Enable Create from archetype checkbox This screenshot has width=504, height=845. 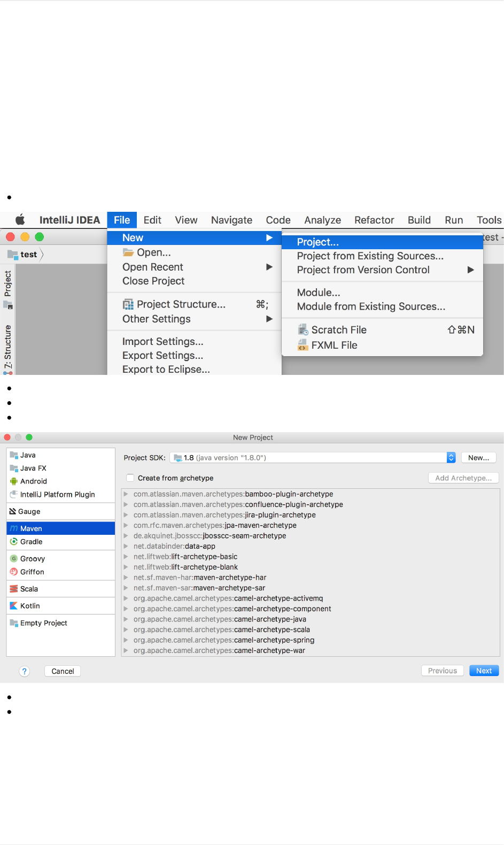pyautogui.click(x=130, y=478)
